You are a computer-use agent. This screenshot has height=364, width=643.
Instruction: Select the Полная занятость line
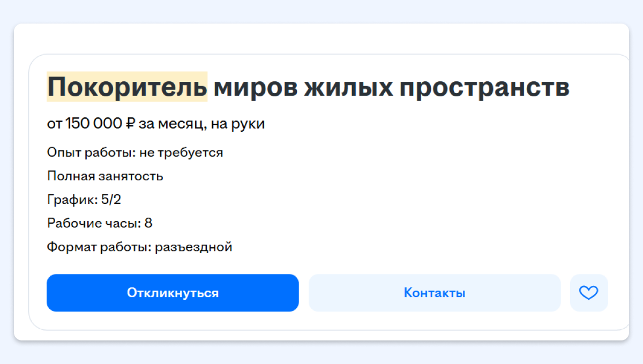[105, 176]
